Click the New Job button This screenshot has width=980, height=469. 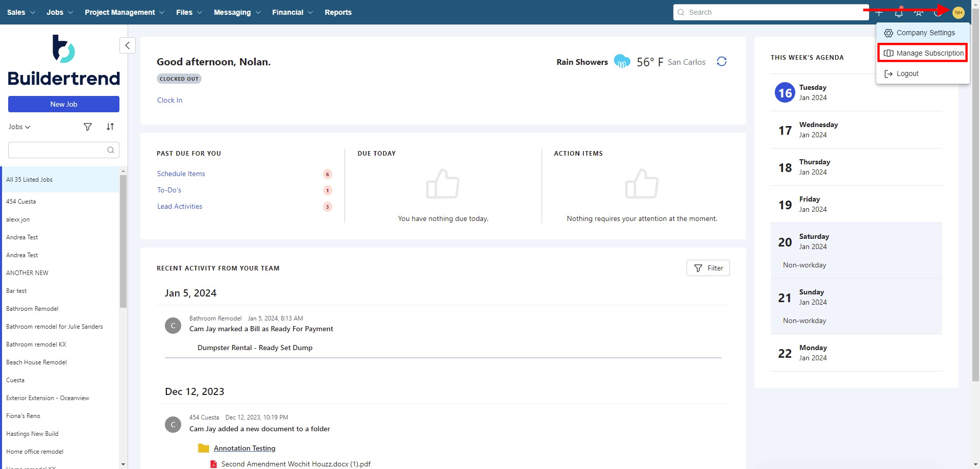pos(64,104)
